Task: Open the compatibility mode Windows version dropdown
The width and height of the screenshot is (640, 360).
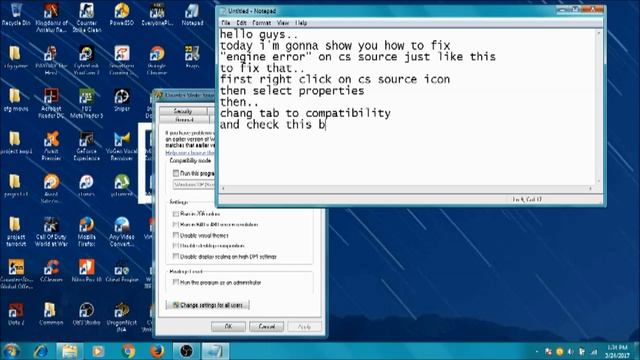Action: (x=194, y=185)
